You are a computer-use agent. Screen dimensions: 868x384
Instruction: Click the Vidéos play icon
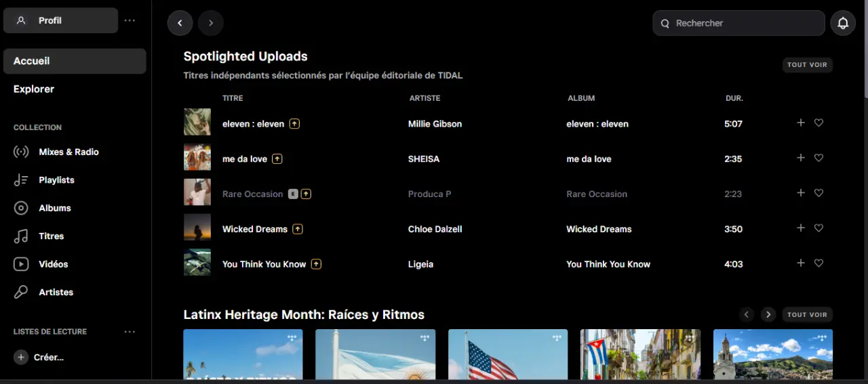21,264
